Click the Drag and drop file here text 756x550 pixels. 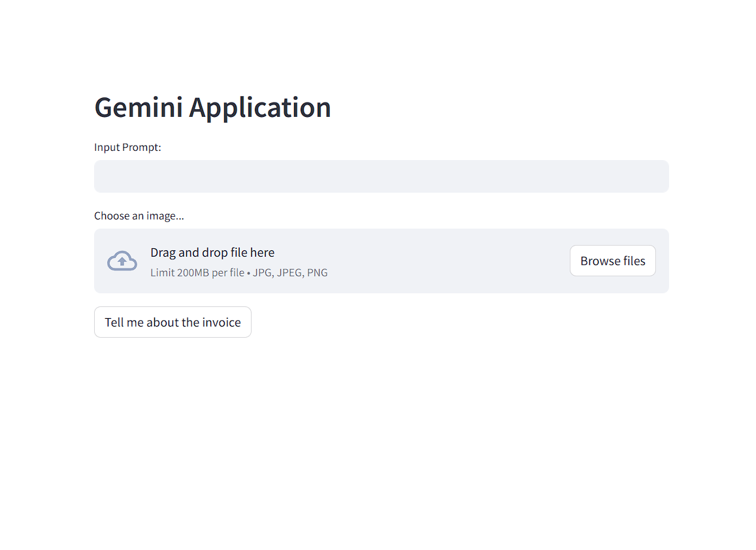tap(212, 252)
